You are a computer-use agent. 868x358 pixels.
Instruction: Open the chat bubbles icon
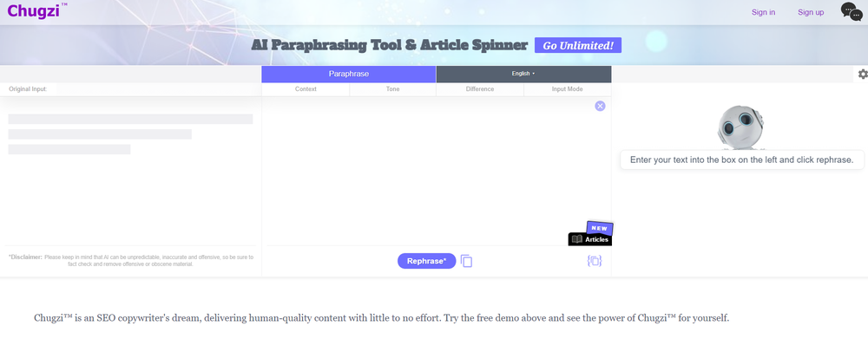(x=852, y=11)
